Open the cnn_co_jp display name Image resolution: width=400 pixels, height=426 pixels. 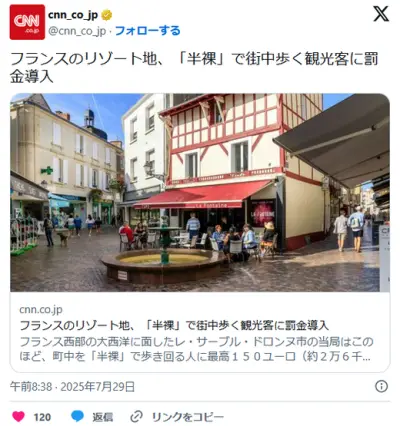(x=73, y=15)
